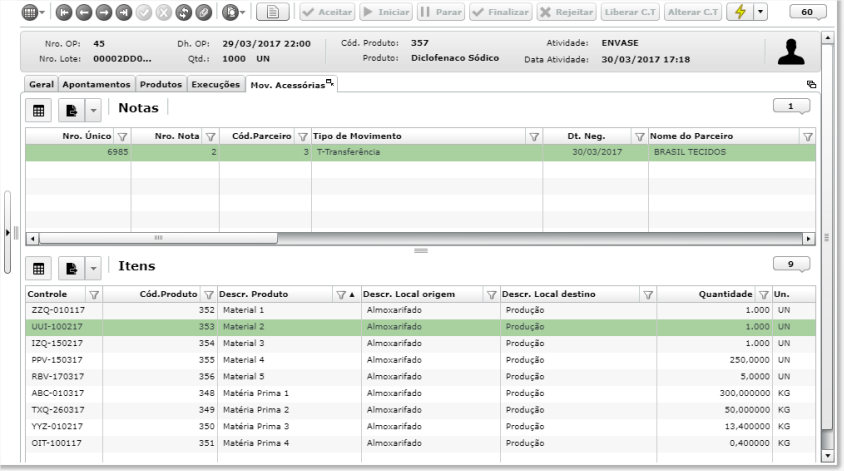Refresh the record with the sync icon

click(184, 12)
